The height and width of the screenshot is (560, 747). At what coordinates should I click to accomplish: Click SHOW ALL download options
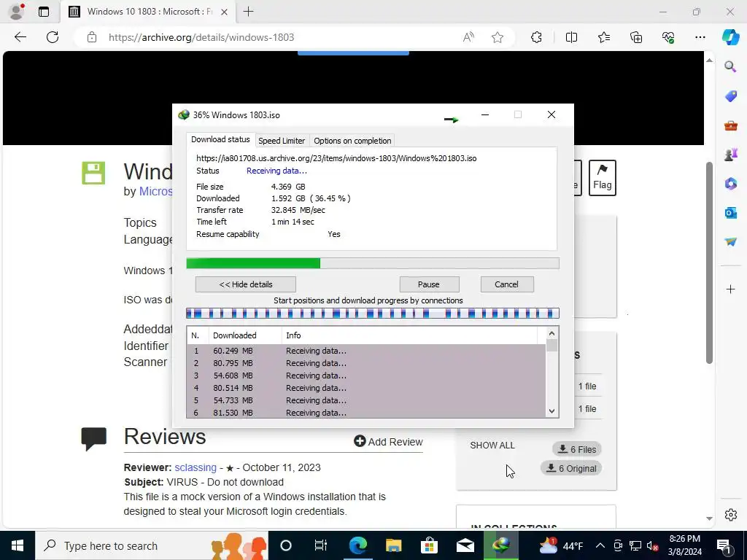[492, 446]
